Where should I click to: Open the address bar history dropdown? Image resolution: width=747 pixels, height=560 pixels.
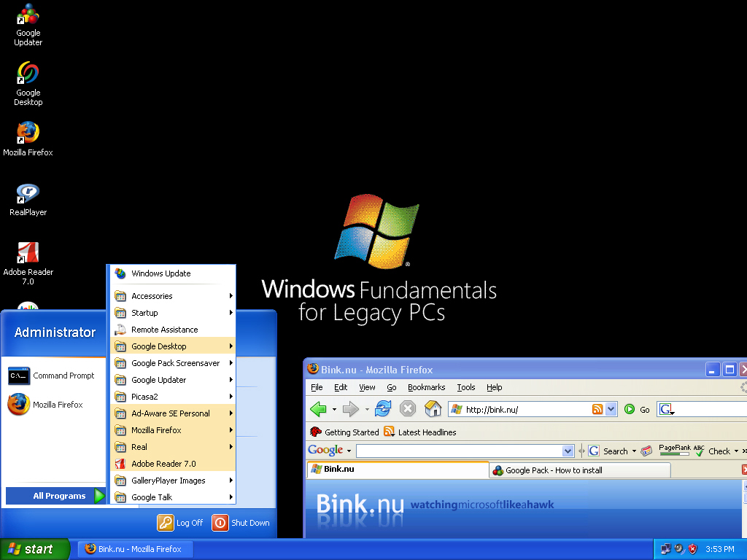click(x=611, y=409)
